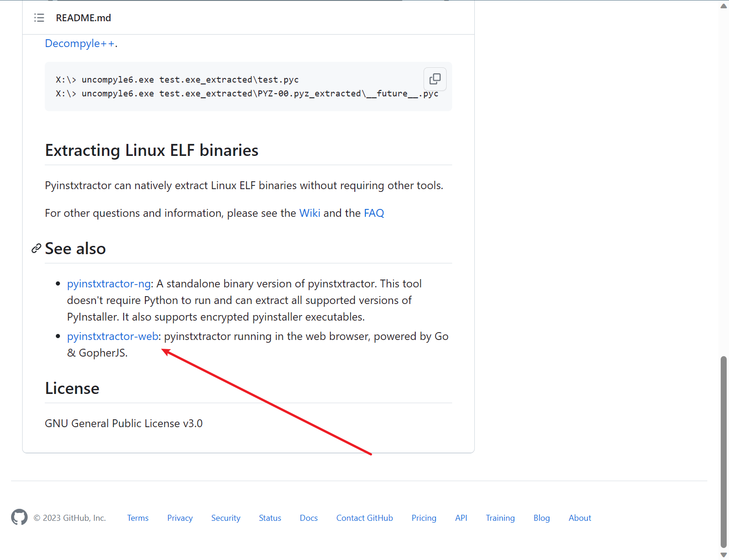This screenshot has width=729, height=560.
Task: Click the GNU General Public License v3.0 text
Action: coord(124,423)
